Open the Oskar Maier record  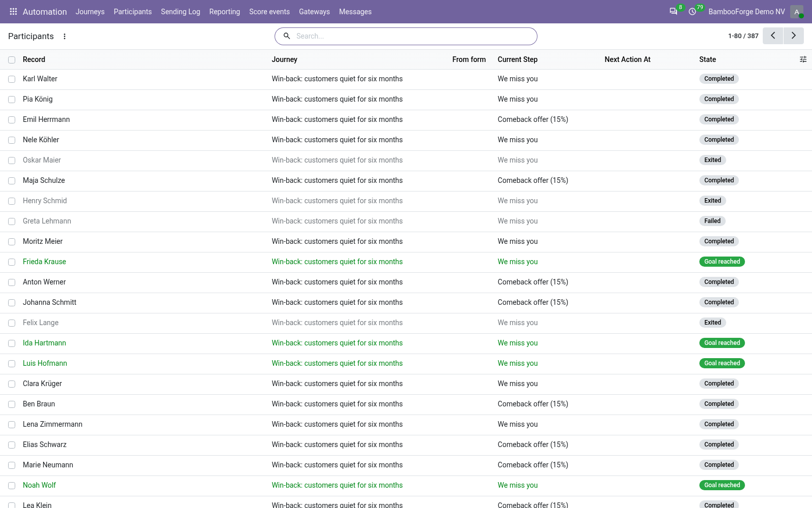click(42, 160)
